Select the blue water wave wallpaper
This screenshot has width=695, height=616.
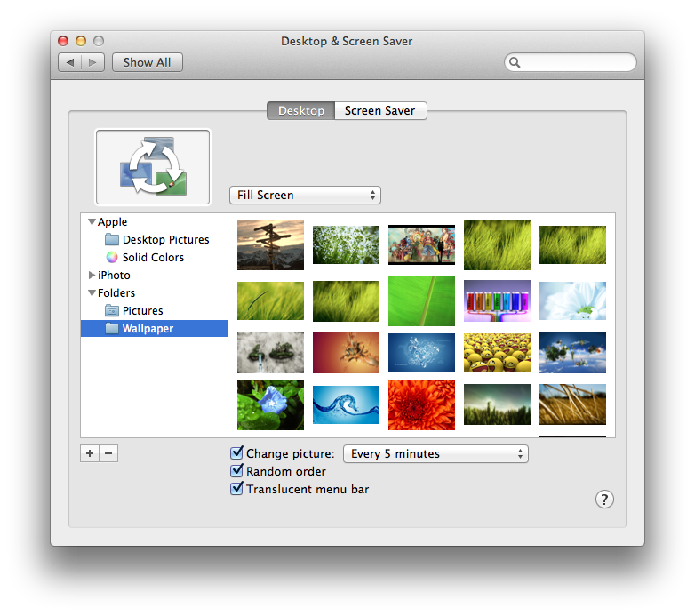(347, 404)
